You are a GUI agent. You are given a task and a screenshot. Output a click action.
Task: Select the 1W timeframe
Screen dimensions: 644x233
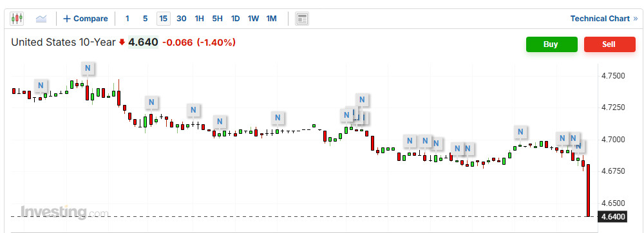point(253,19)
